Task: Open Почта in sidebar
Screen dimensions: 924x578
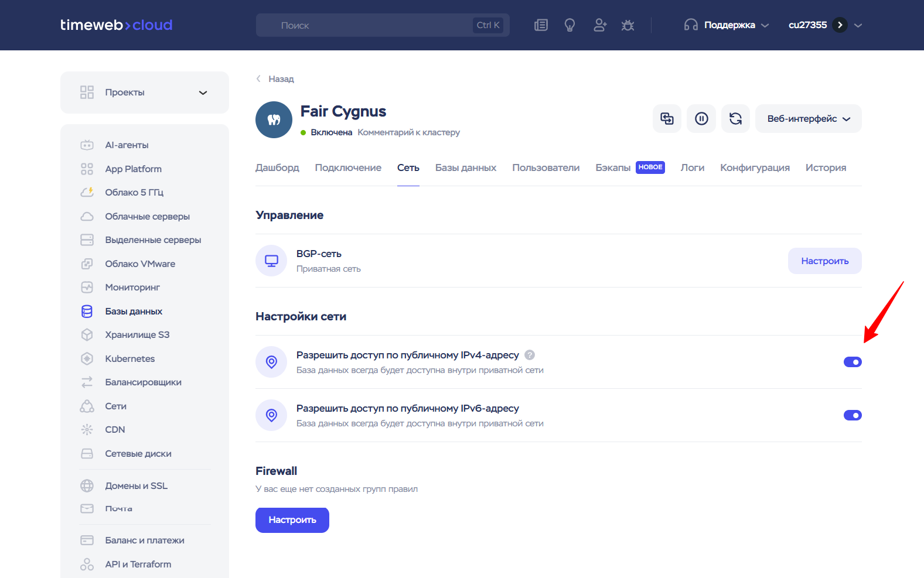Action: point(118,508)
